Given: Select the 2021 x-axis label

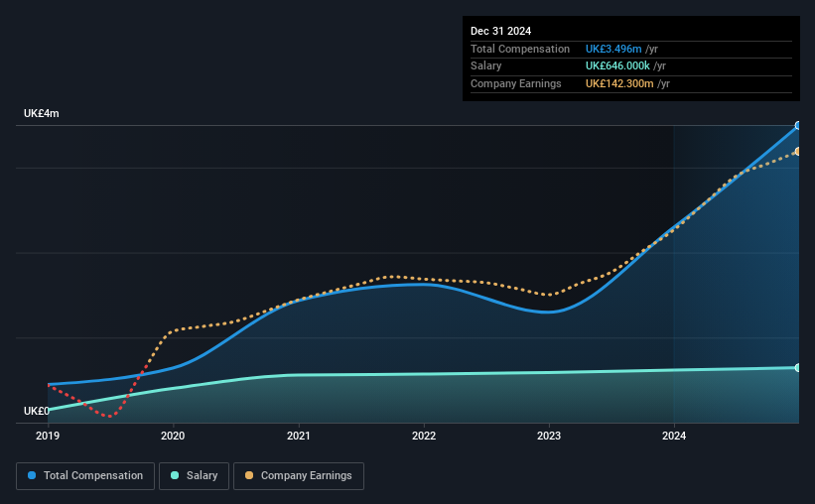Looking at the screenshot, I should click(x=299, y=436).
